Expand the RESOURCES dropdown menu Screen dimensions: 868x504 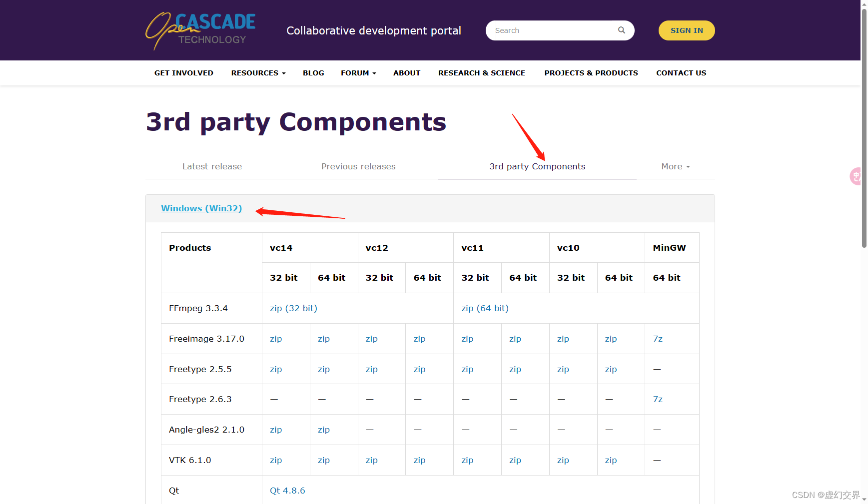(x=258, y=73)
